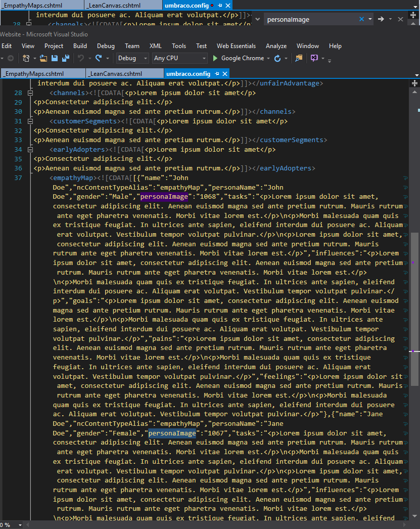Screen dimensions: 420x529
Task: Open the XML menu
Action: [155, 46]
